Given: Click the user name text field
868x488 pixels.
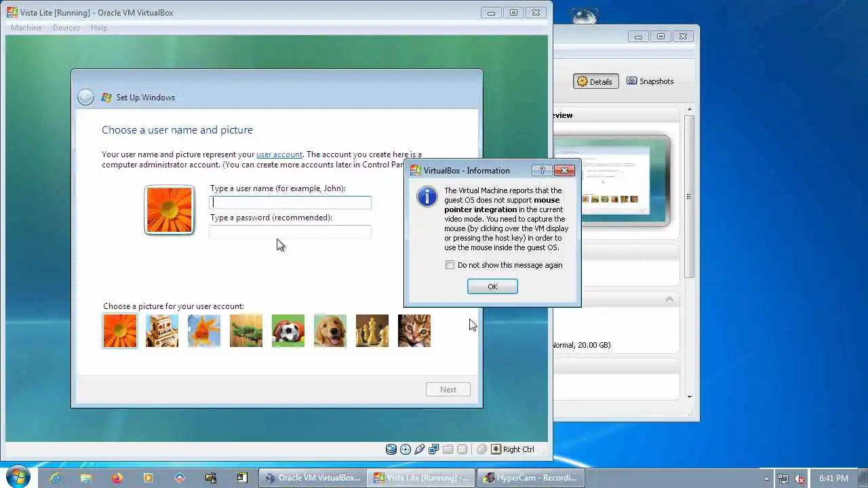Looking at the screenshot, I should tap(290, 202).
